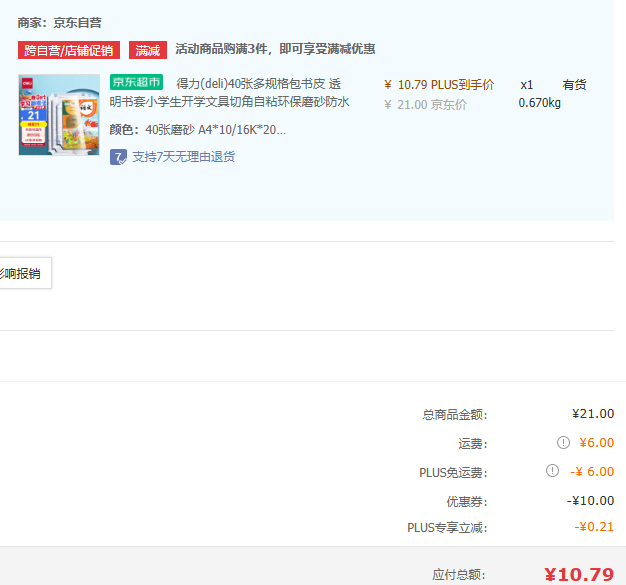
Task: Click the x1 quantity text
Action: point(527,85)
